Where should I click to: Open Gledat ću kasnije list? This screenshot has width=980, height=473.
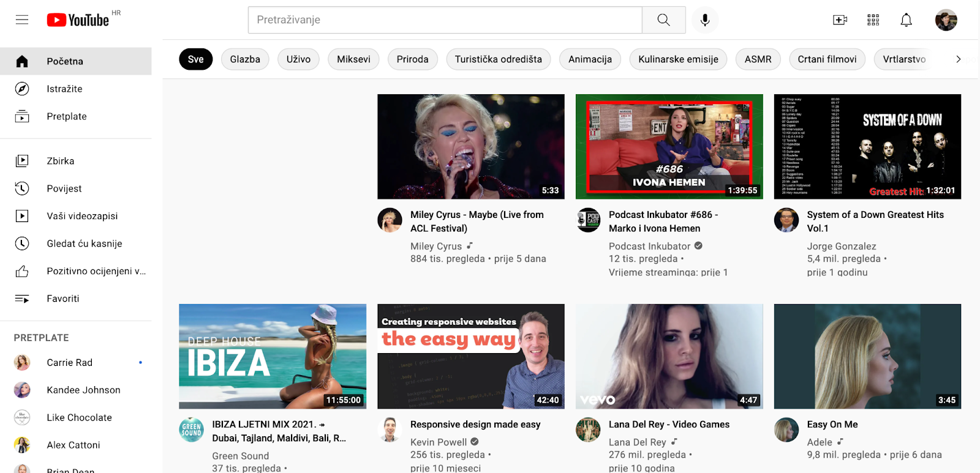76,244
